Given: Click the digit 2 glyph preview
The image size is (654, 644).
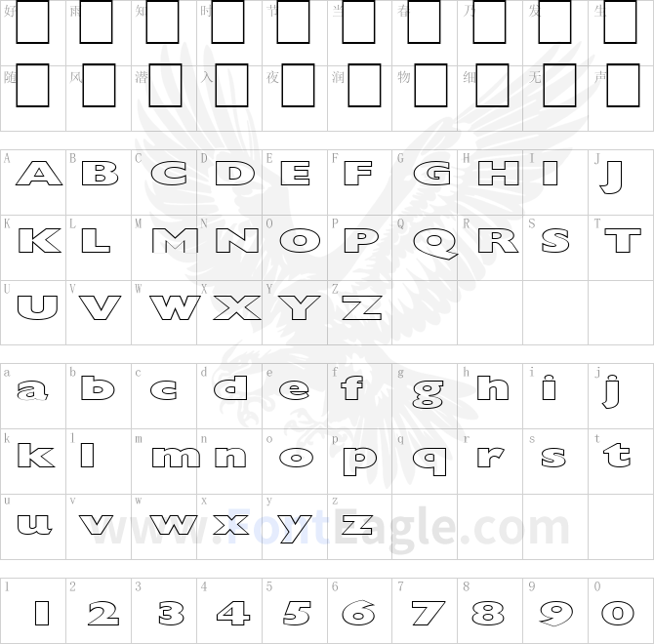Looking at the screenshot, I should click(103, 613).
